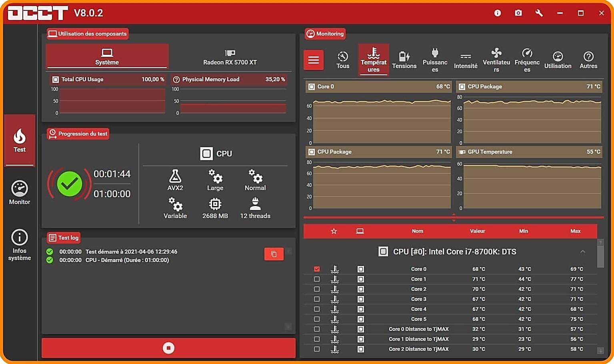Click the splitter handle below the graphs
The height and width of the screenshot is (364, 614).
tap(454, 217)
